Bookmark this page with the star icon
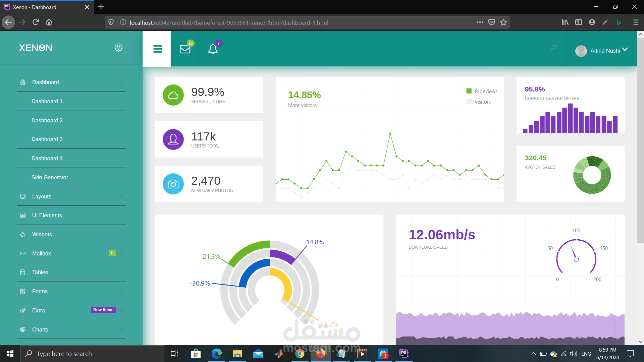This screenshot has height=362, width=644. [503, 22]
